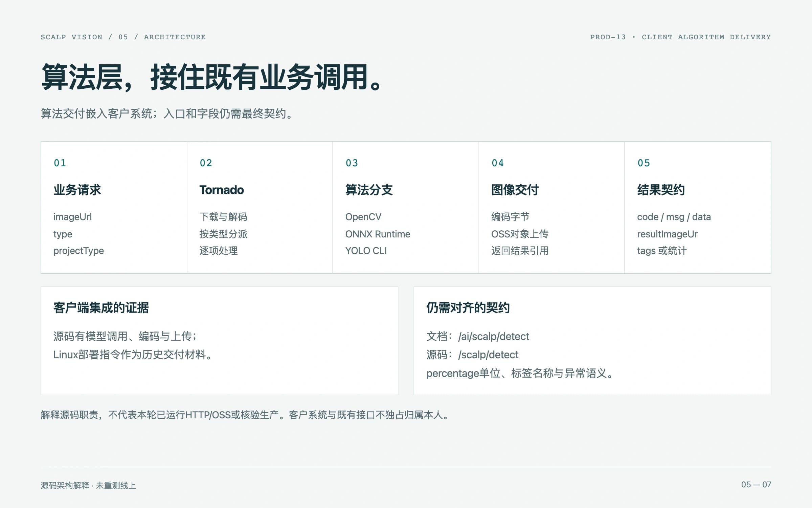
Task: Click the step number 04
Action: pyautogui.click(x=498, y=163)
